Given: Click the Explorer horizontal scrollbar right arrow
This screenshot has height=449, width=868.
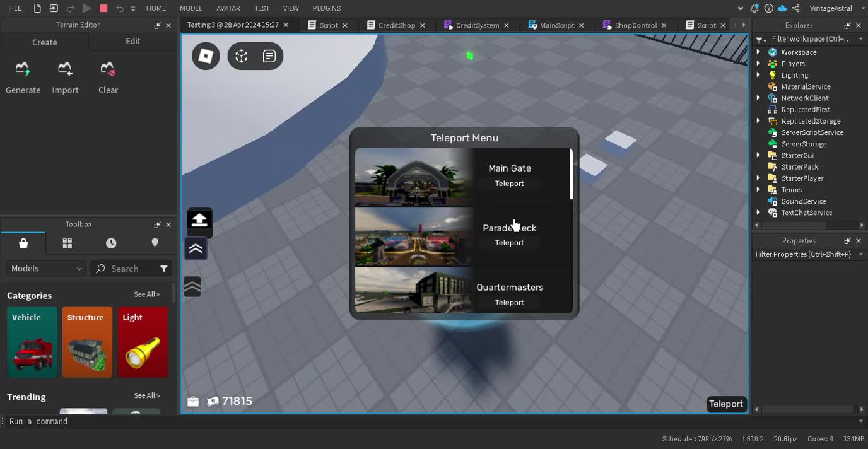Looking at the screenshot, I should [x=862, y=225].
